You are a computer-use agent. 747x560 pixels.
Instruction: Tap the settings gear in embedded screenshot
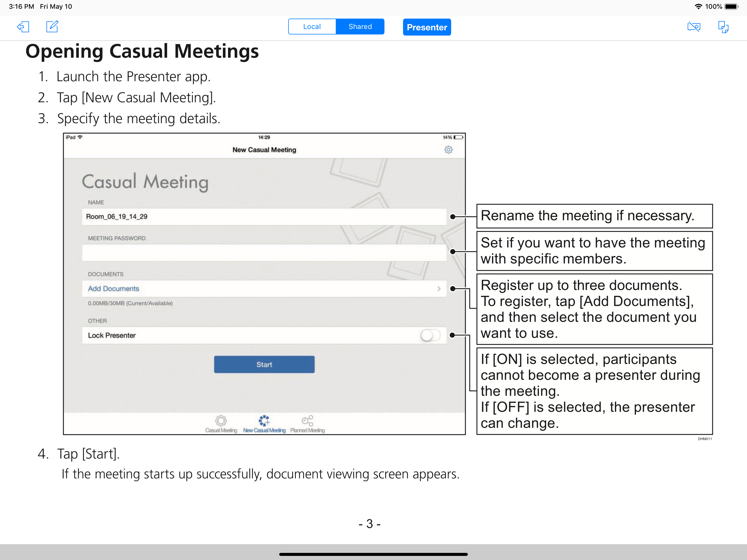(x=448, y=150)
